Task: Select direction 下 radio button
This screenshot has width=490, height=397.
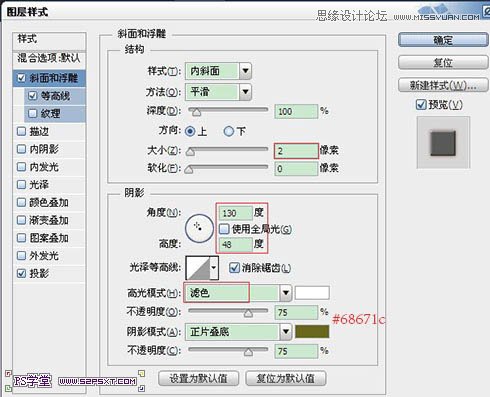Action: click(229, 131)
